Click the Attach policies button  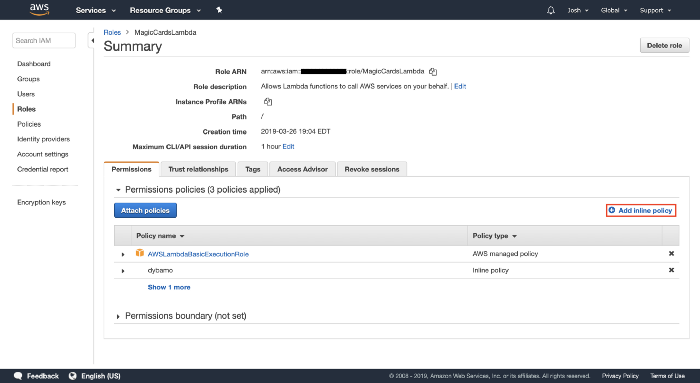tap(145, 210)
